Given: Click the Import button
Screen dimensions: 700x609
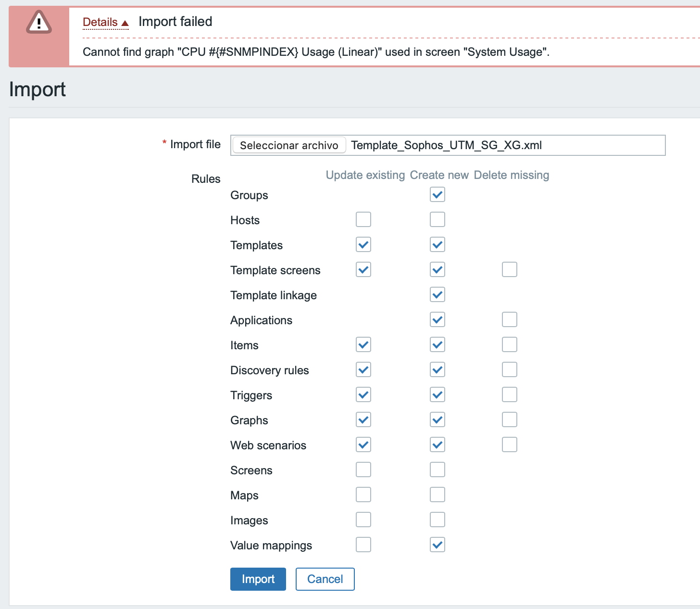Looking at the screenshot, I should click(x=258, y=579).
